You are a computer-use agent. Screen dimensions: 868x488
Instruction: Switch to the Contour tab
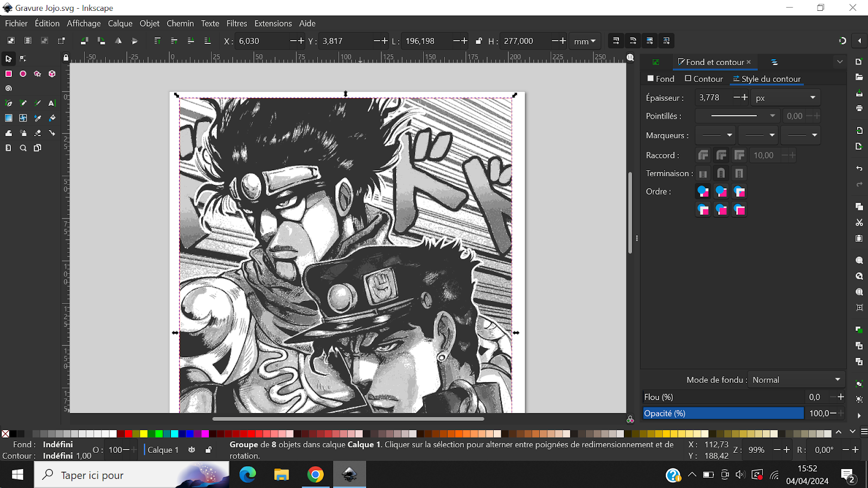point(704,79)
